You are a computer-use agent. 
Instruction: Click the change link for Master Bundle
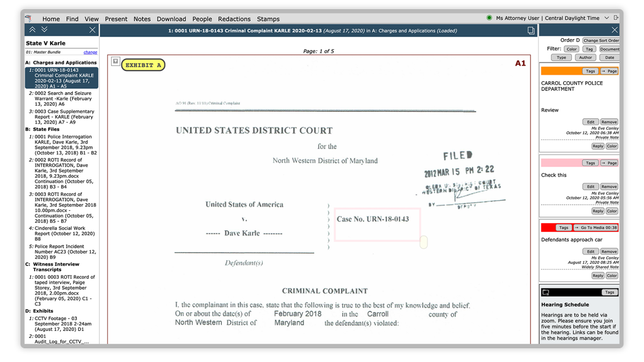[90, 52]
